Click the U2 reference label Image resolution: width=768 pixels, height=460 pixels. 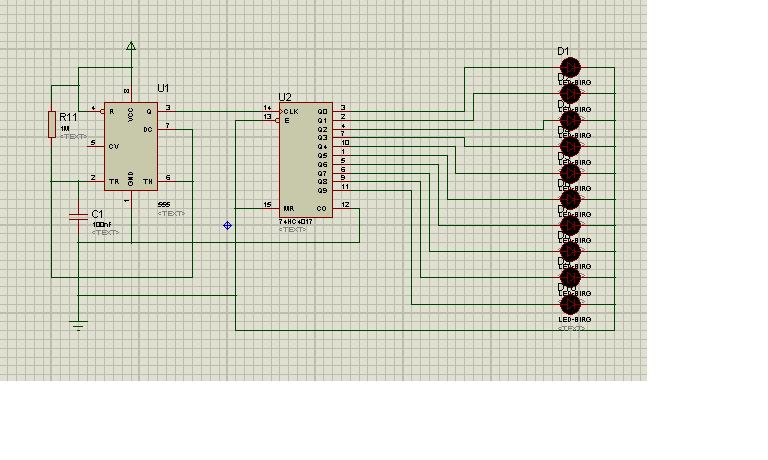tap(285, 97)
